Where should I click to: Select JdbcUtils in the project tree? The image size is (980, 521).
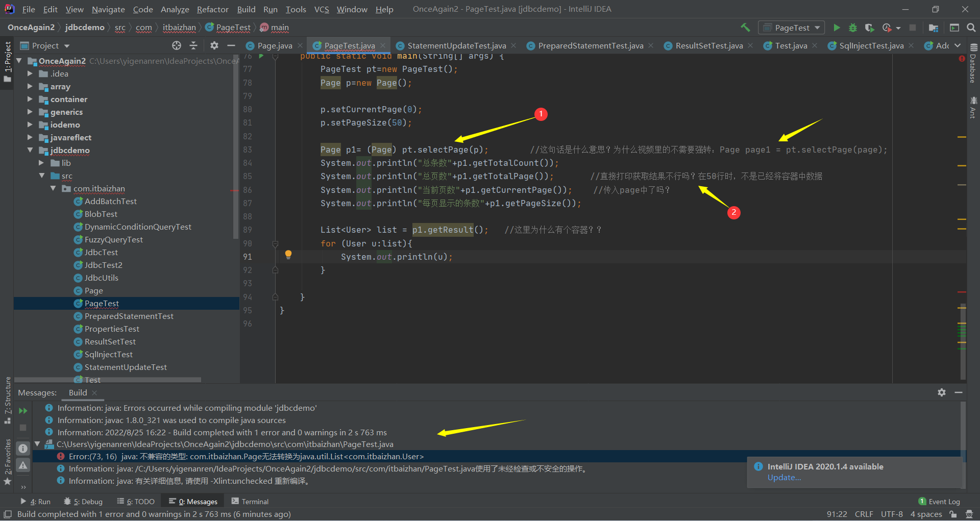pos(101,278)
